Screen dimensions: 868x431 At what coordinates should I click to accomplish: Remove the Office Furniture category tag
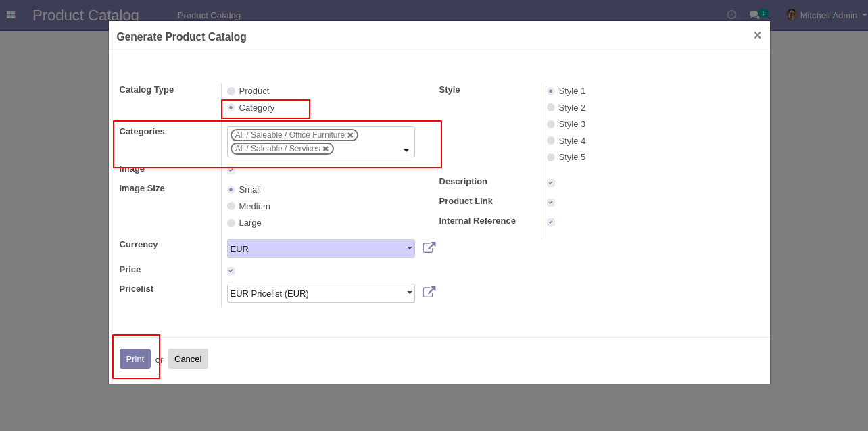pos(350,135)
